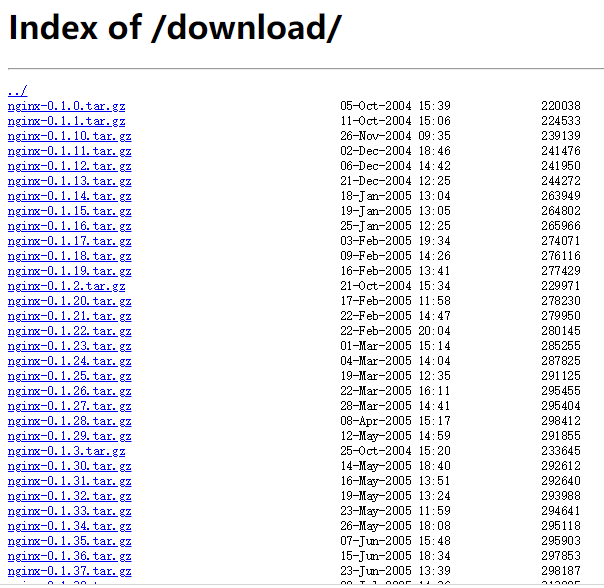Download nginx-0.1.13.tar.gz
The image size is (604, 588).
[x=69, y=181]
